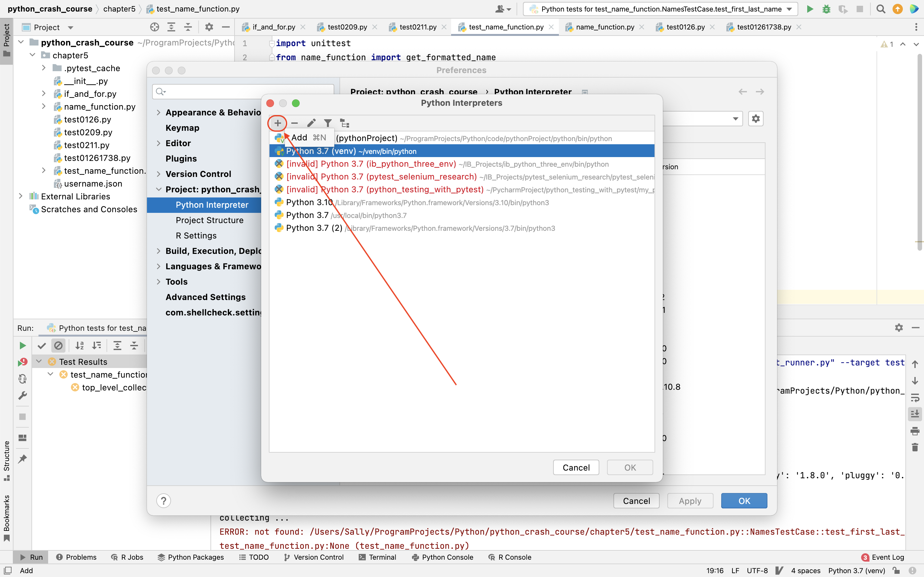Toggle soft-wrap in Run console sidebar
Image resolution: width=924 pixels, height=577 pixels.
pyautogui.click(x=915, y=397)
